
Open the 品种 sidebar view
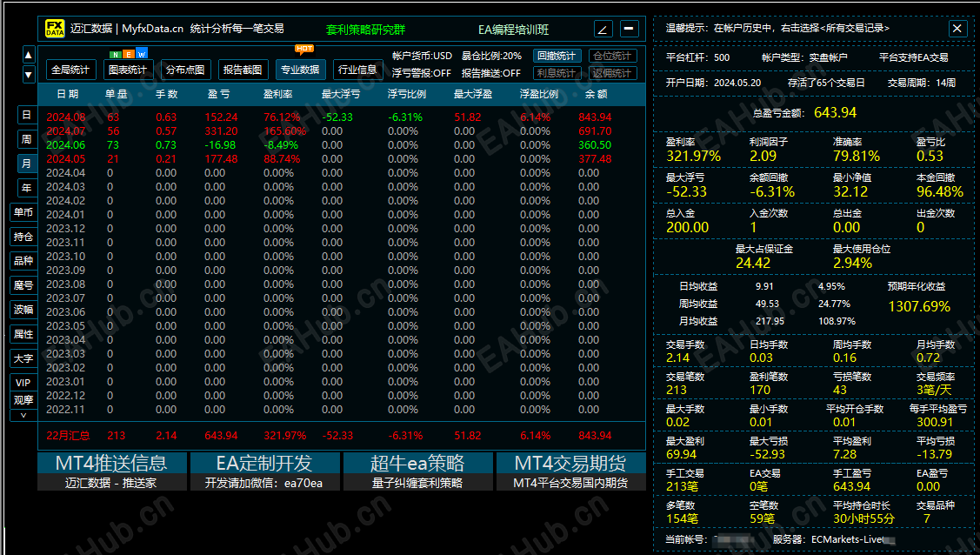pyautogui.click(x=23, y=261)
